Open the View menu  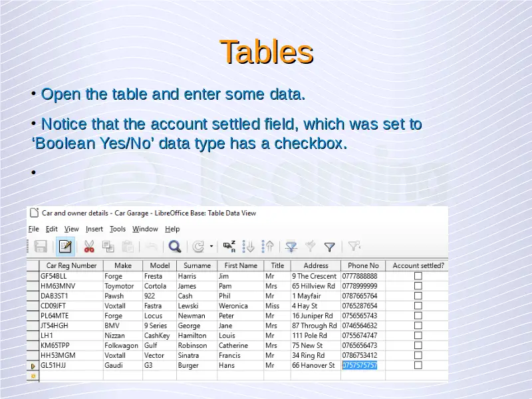[72, 229]
